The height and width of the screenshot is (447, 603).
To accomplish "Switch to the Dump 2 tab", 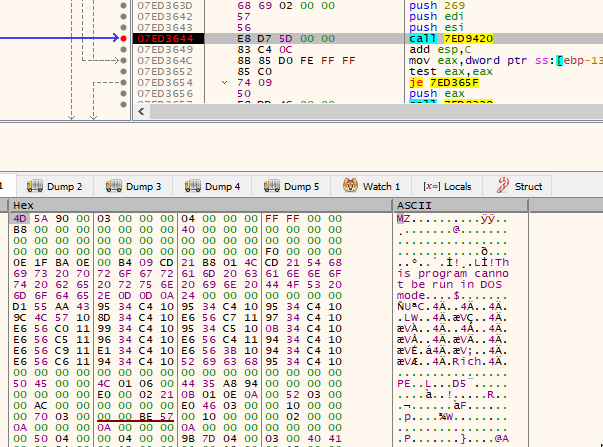I will (55, 187).
